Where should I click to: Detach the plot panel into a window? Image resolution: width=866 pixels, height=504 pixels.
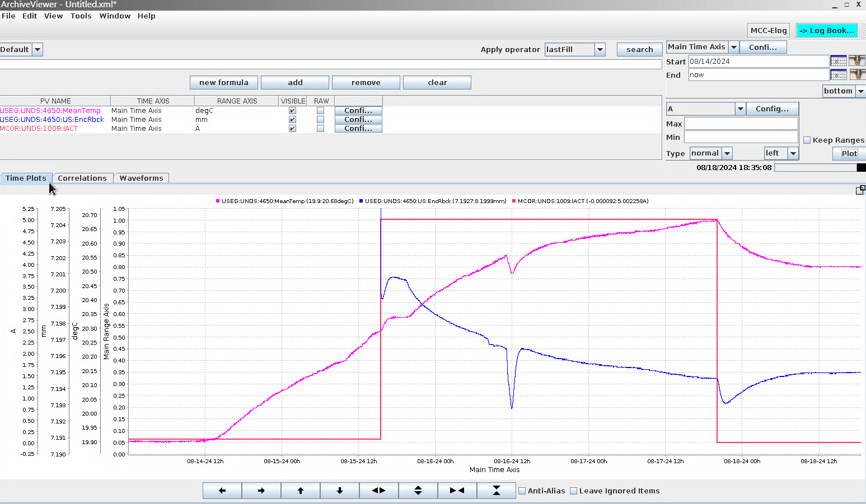tap(860, 190)
